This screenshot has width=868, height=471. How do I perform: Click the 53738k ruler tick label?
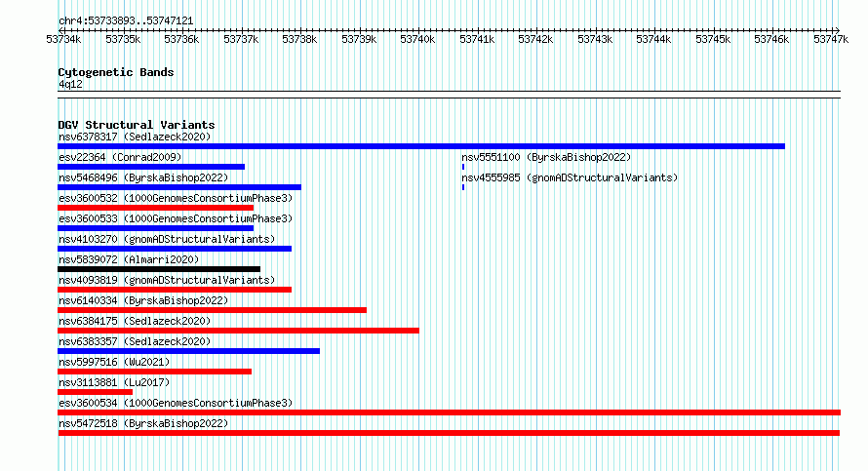299,39
